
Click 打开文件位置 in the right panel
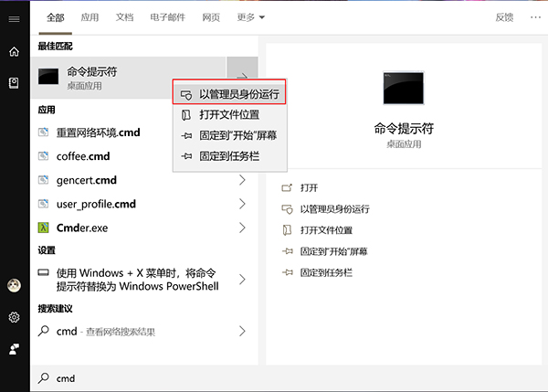coord(326,230)
